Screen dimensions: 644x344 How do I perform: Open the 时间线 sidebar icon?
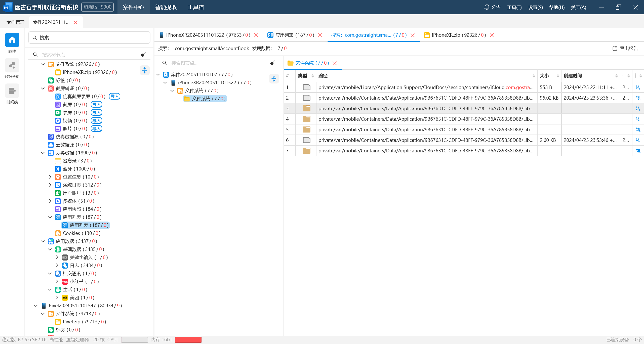pyautogui.click(x=12, y=91)
